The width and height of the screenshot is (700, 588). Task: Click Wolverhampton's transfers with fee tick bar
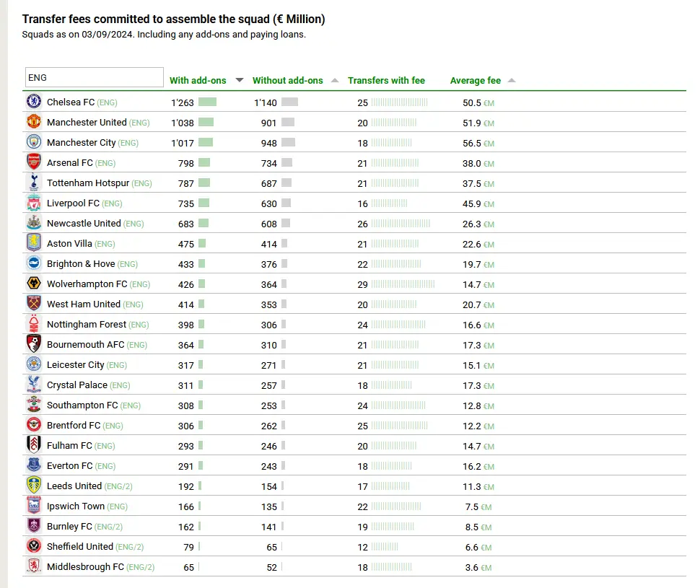(403, 284)
